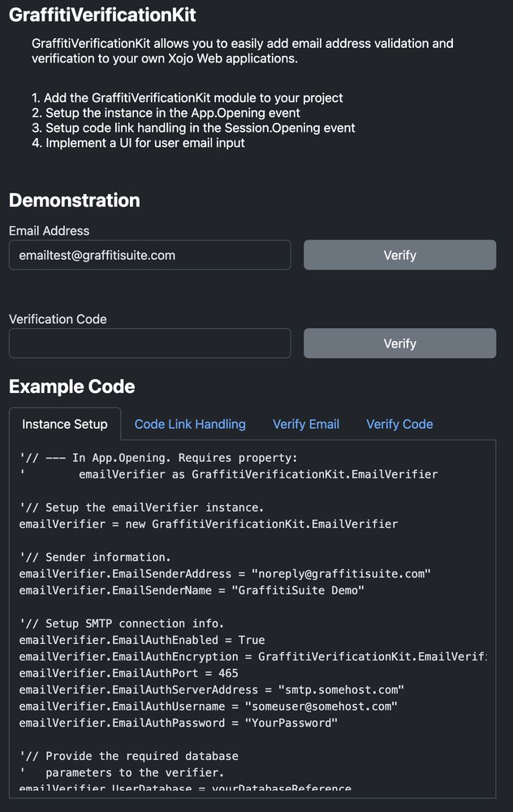Open the Verify Email tab

[306, 424]
